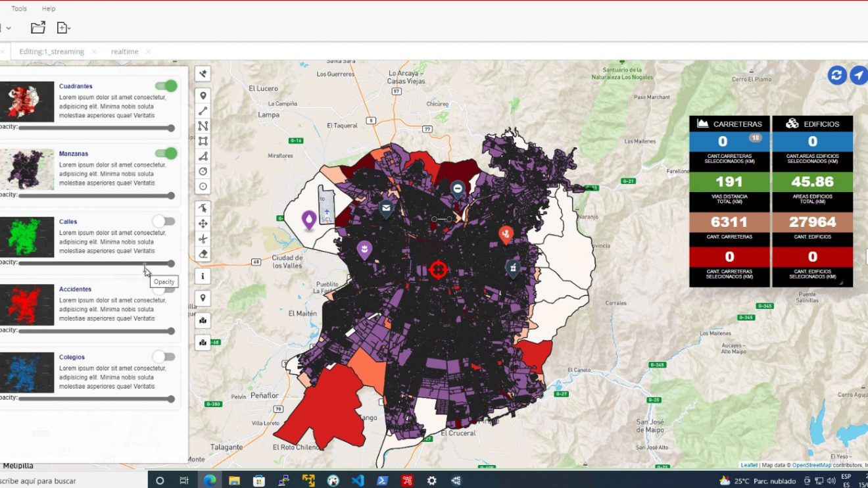Click the Colegios layer title

[x=72, y=357]
